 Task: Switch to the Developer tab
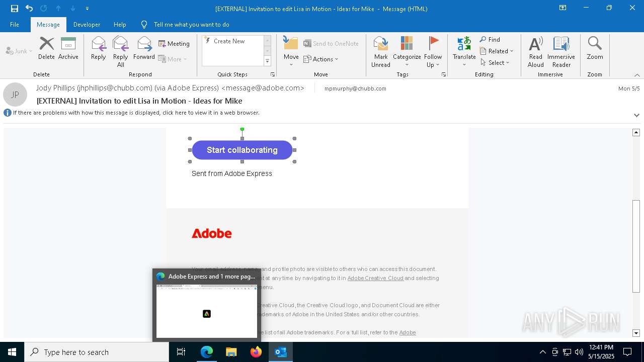[x=87, y=25]
